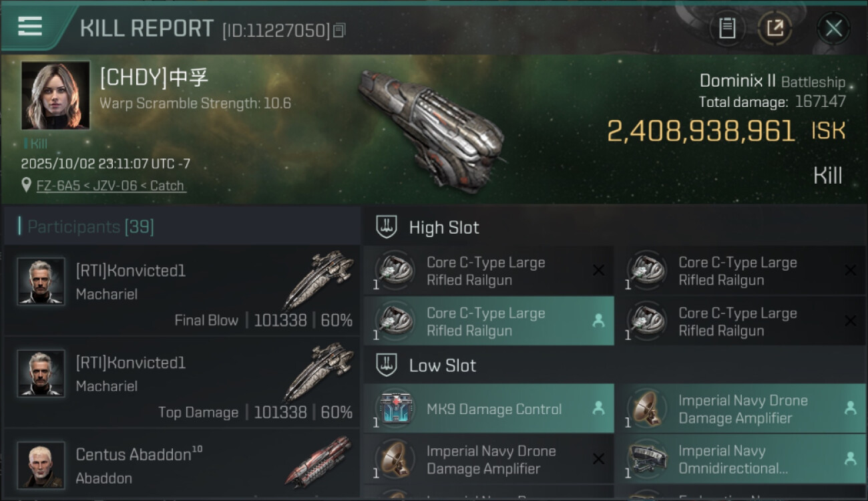Share the kill report via export icon
The height and width of the screenshot is (501, 868).
pyautogui.click(x=775, y=28)
